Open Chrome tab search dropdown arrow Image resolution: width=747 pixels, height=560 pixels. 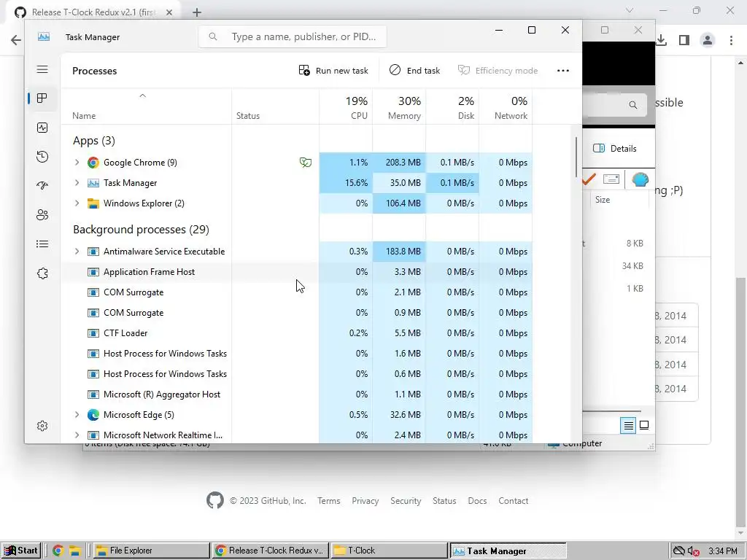(x=630, y=10)
